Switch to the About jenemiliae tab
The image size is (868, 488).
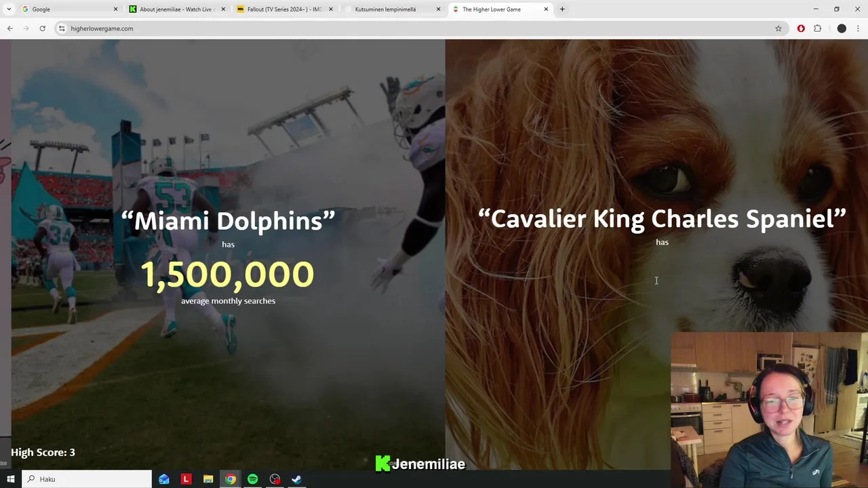[x=176, y=9]
